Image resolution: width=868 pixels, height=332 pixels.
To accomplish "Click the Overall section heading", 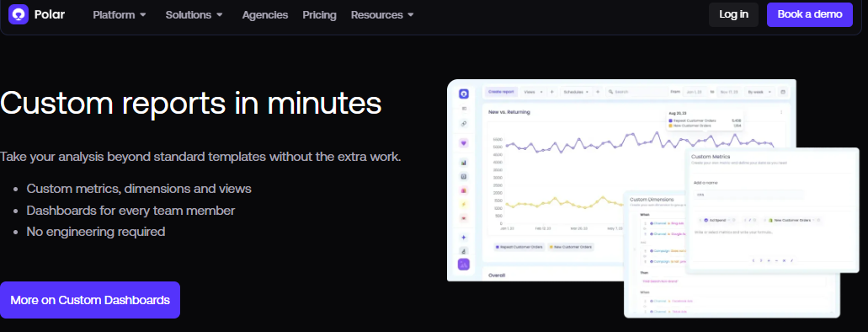I will click(497, 275).
